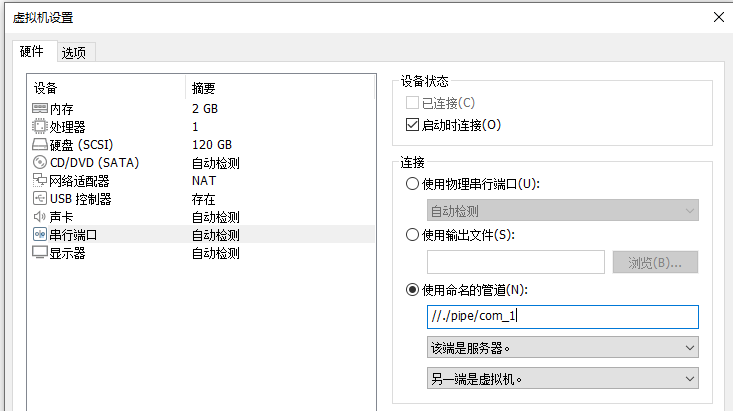
Task: Select the sound card (声卡) speaker icon
Action: tap(40, 217)
